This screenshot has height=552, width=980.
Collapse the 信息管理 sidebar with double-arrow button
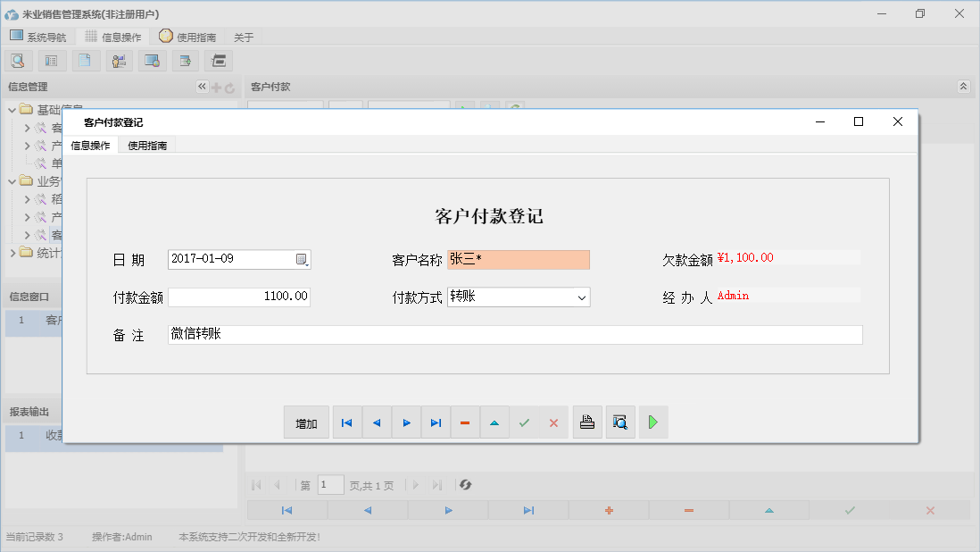tap(202, 87)
